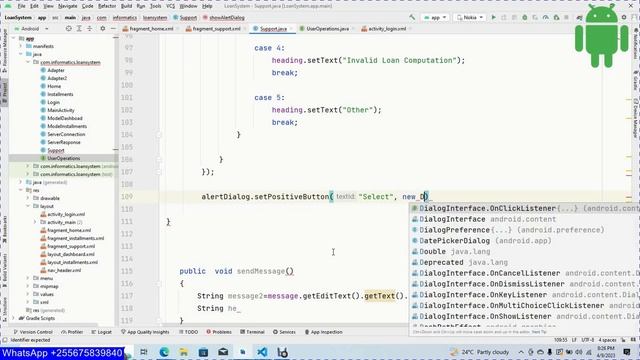This screenshot has height=360, width=640.
Task: Open App Inspection tool window
Action: (x=325, y=332)
